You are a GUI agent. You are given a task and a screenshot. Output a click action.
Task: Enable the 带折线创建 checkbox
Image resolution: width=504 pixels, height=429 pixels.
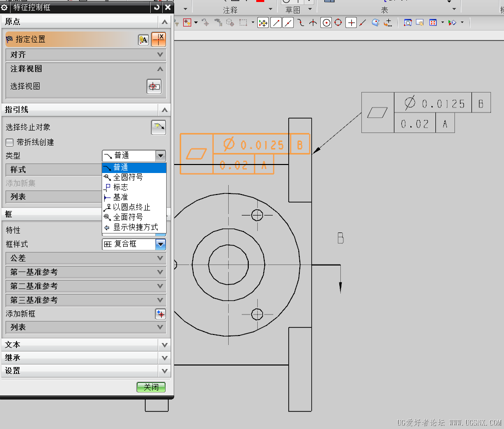10,142
